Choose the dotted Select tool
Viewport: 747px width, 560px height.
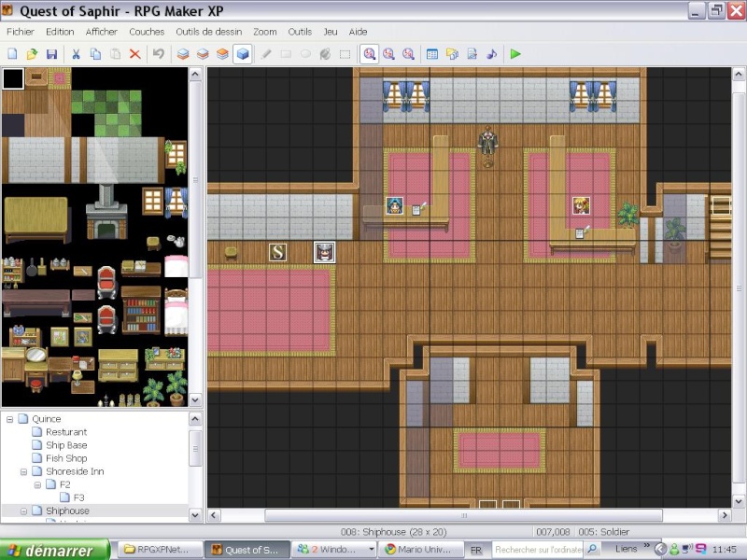[x=345, y=54]
